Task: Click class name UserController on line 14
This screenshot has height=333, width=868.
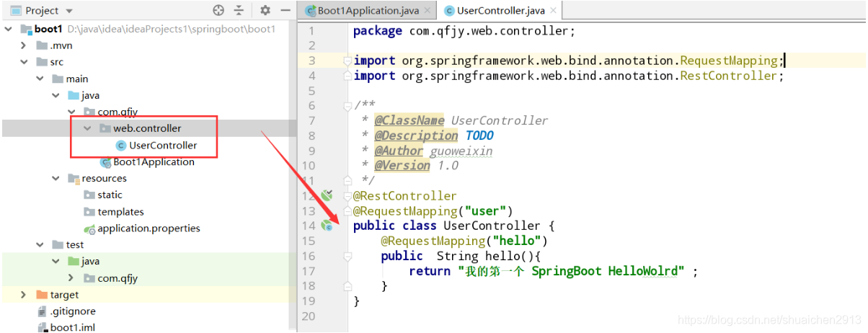Action: [x=492, y=226]
